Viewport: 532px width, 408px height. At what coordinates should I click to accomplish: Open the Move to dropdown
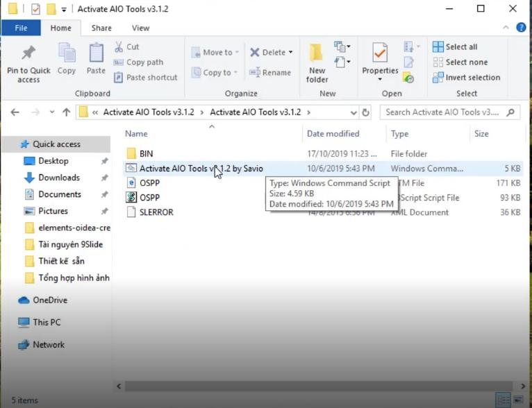pyautogui.click(x=215, y=53)
